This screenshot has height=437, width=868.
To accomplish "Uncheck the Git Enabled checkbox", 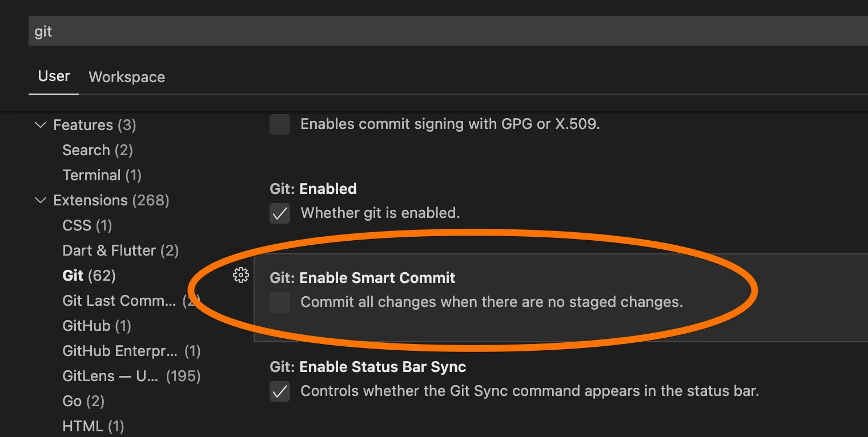I will pos(280,214).
